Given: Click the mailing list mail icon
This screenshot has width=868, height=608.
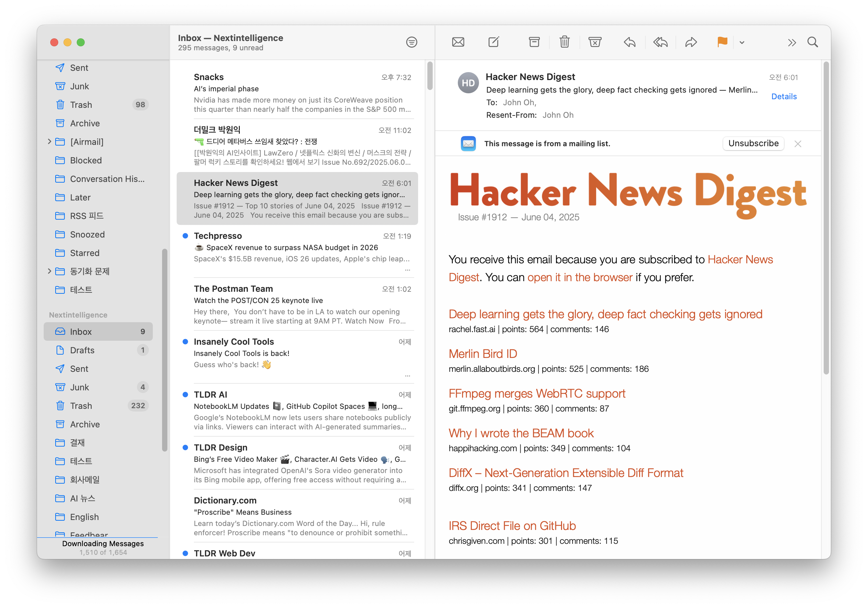Looking at the screenshot, I should pos(468,143).
